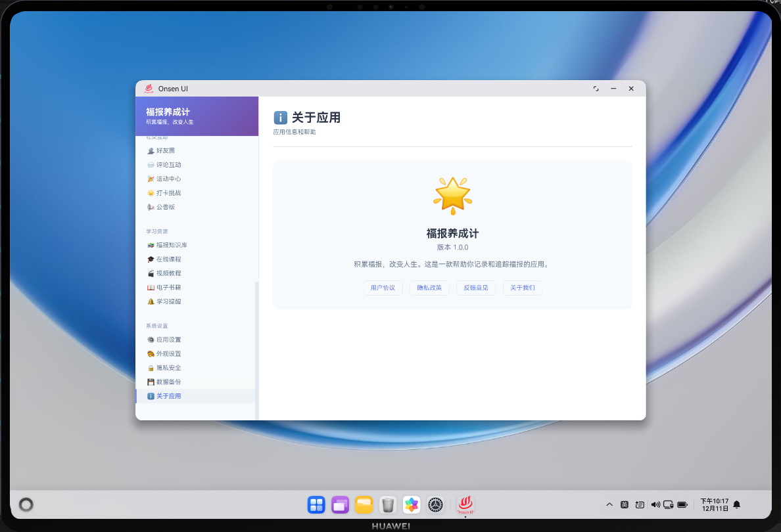Viewport: 781px width, 532px height.
Task: Open 好友圈 from the sidebar
Action: [x=166, y=150]
